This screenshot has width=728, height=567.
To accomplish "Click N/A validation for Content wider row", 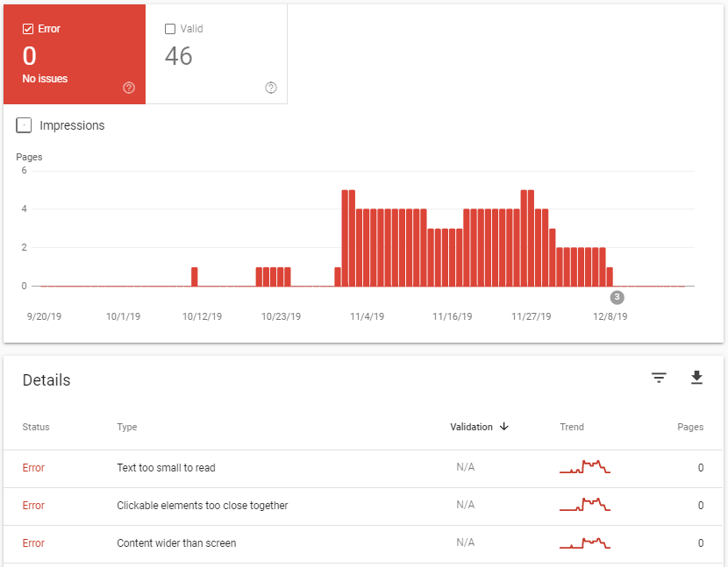I will click(x=465, y=542).
